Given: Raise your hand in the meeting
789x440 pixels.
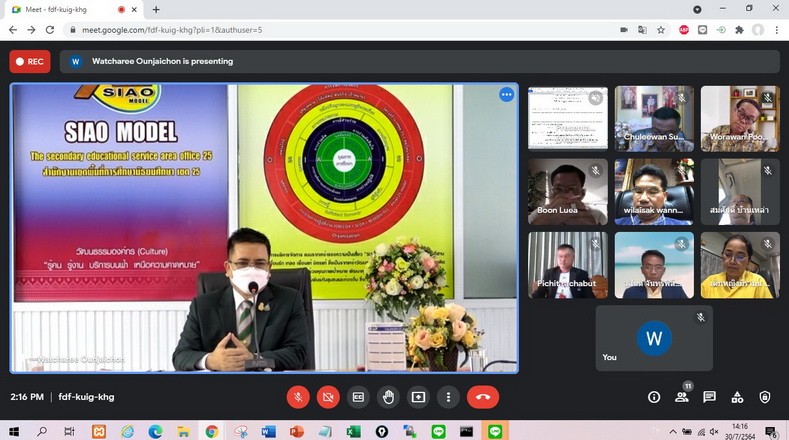Looking at the screenshot, I should coord(388,397).
